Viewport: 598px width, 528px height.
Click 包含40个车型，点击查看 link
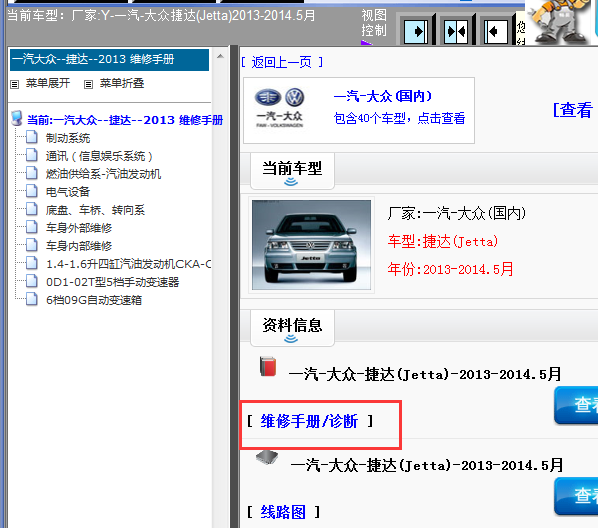[x=399, y=118]
